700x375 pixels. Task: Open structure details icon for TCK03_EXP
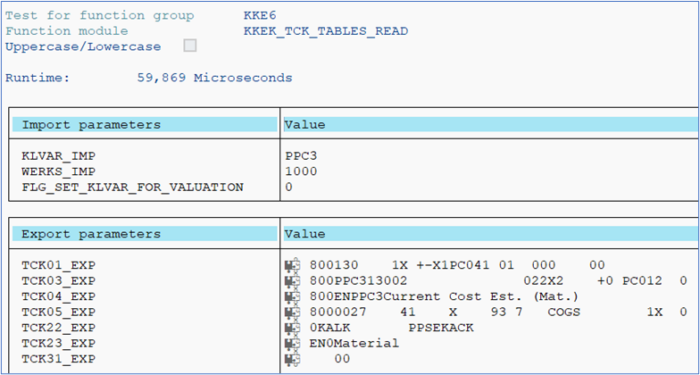tap(293, 281)
